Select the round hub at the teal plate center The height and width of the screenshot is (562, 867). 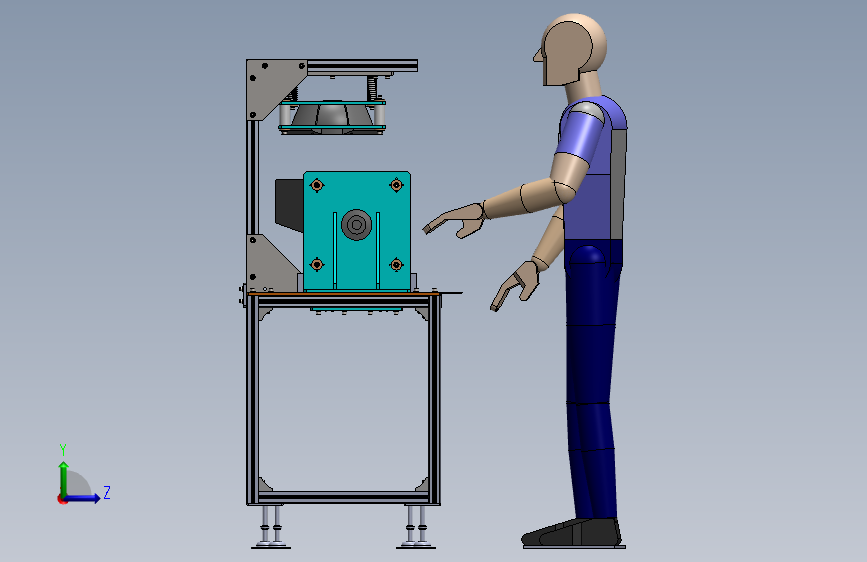(356, 225)
